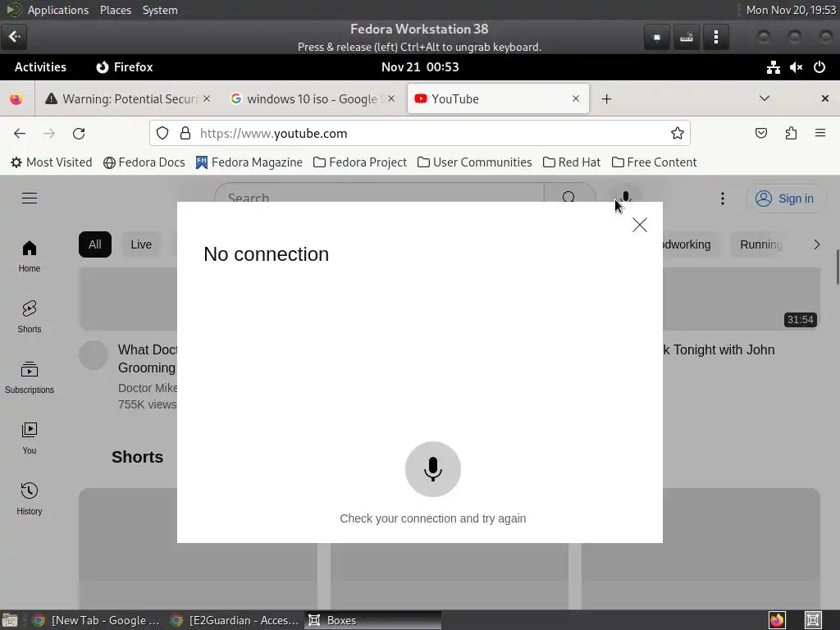
Task: Open Subscriptions in the YouTube sidebar
Action: click(30, 377)
